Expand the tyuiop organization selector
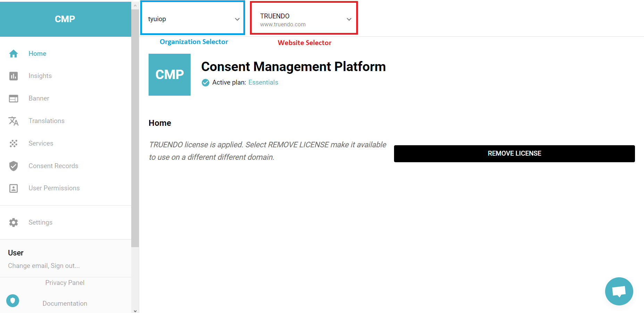 tap(193, 18)
